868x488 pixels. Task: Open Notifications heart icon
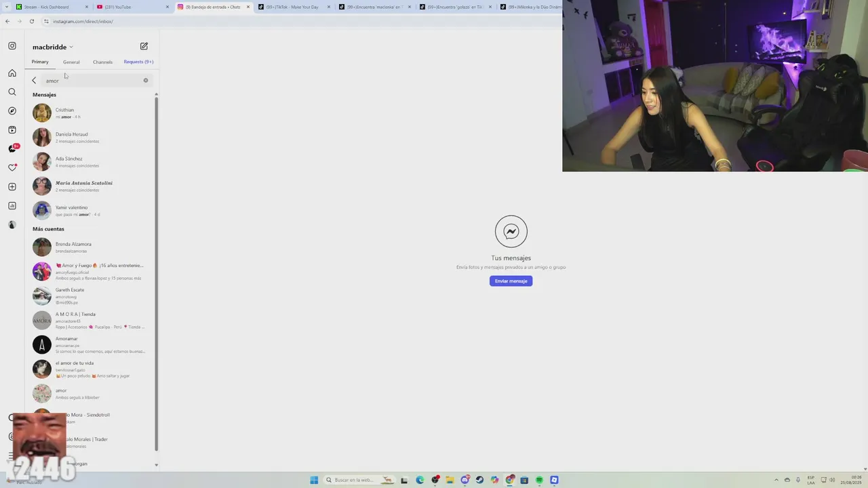[12, 167]
